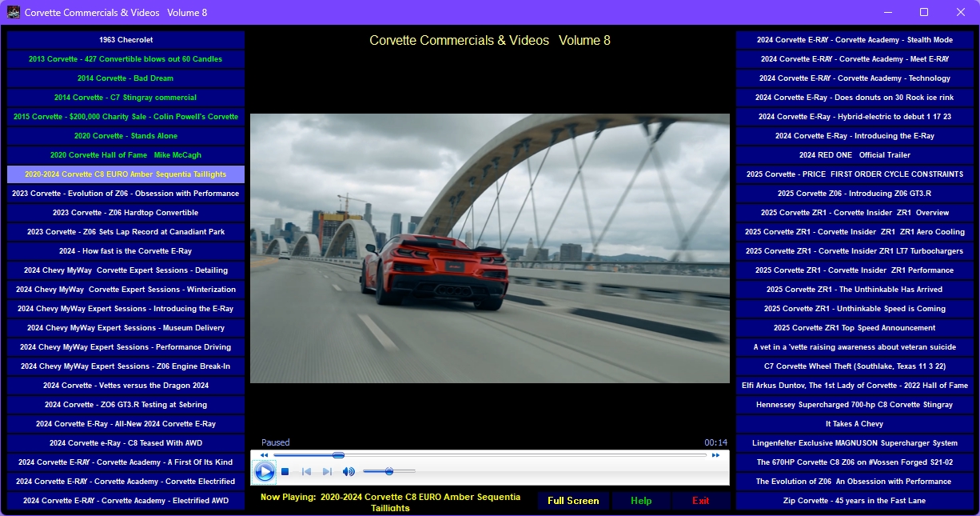Screen dimensions: 980x516
Task: Open Corvette Expert Sessions - Detailing
Action: pyautogui.click(x=125, y=270)
